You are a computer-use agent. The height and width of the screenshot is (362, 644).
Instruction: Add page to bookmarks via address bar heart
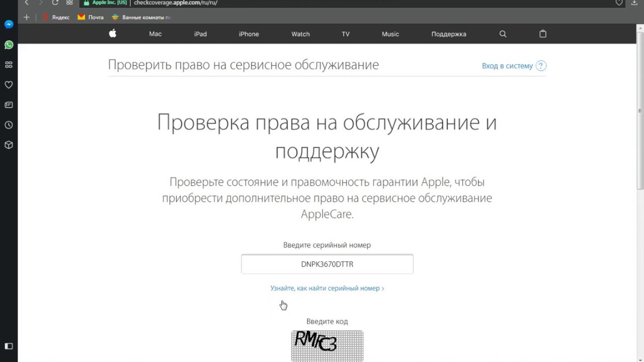point(619,3)
